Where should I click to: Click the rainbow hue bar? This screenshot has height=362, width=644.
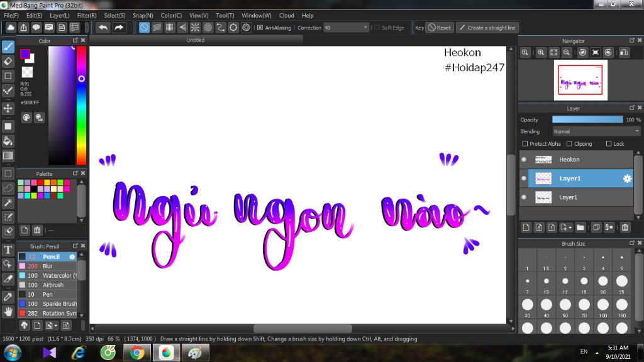[x=81, y=106]
